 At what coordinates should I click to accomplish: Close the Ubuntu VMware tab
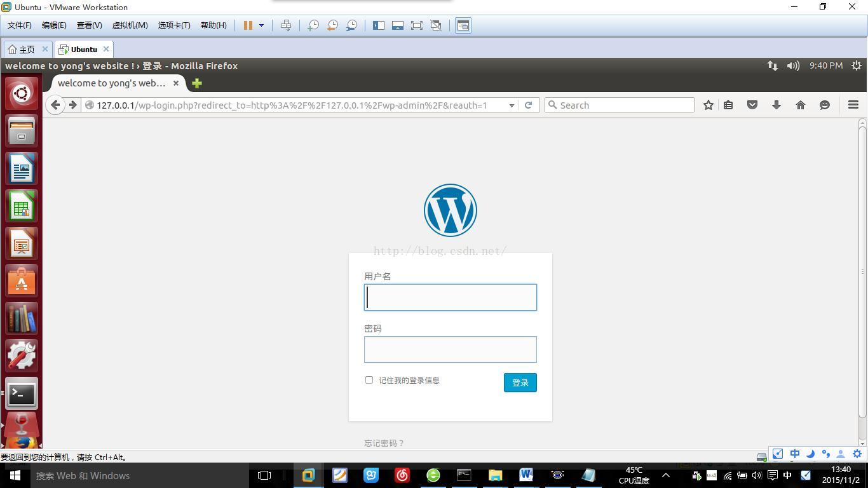(x=106, y=49)
